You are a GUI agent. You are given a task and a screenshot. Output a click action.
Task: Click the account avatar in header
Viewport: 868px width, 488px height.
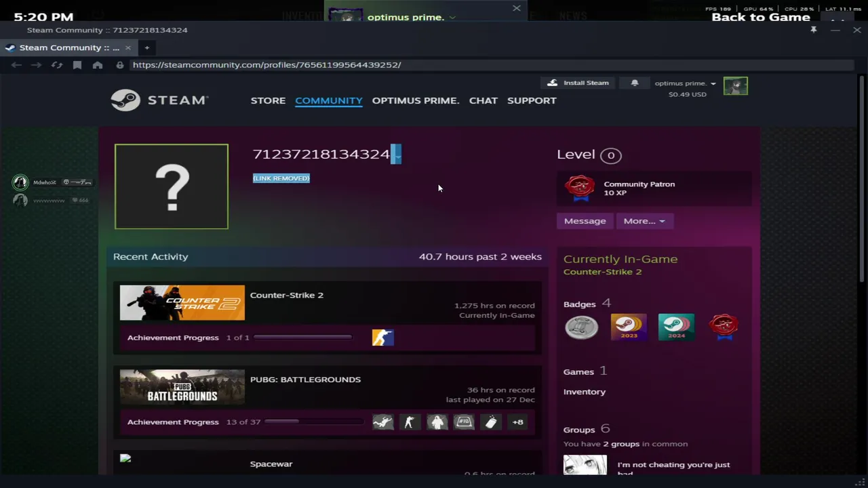coord(736,86)
